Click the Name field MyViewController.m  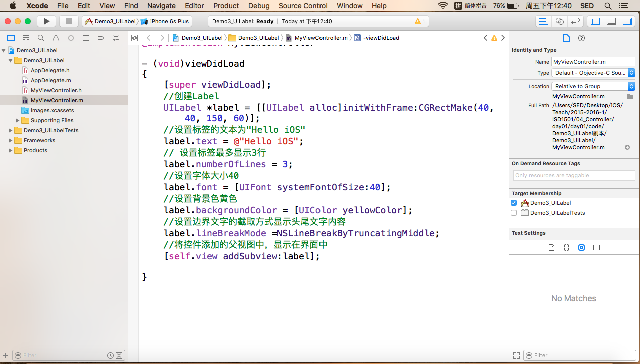593,62
